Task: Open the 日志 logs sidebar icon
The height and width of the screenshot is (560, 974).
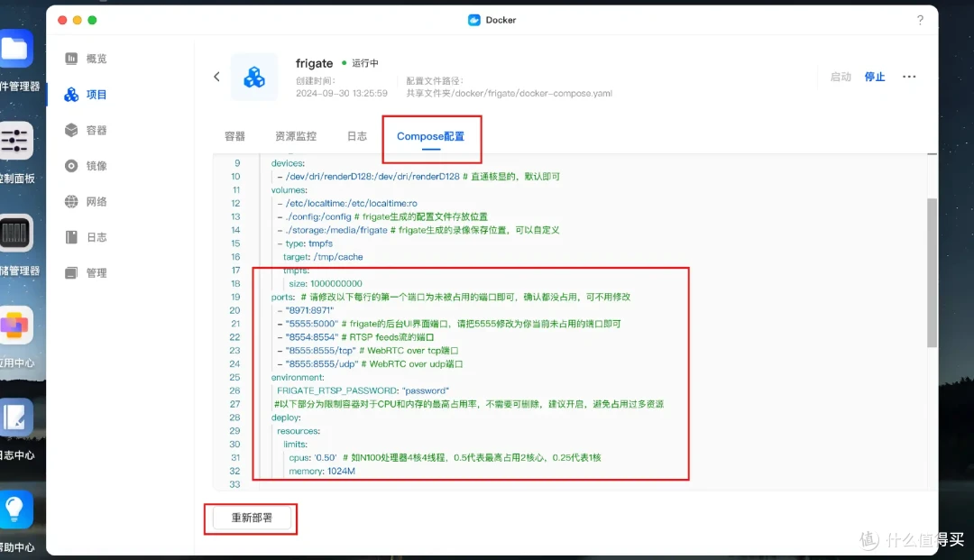Action: pos(71,237)
